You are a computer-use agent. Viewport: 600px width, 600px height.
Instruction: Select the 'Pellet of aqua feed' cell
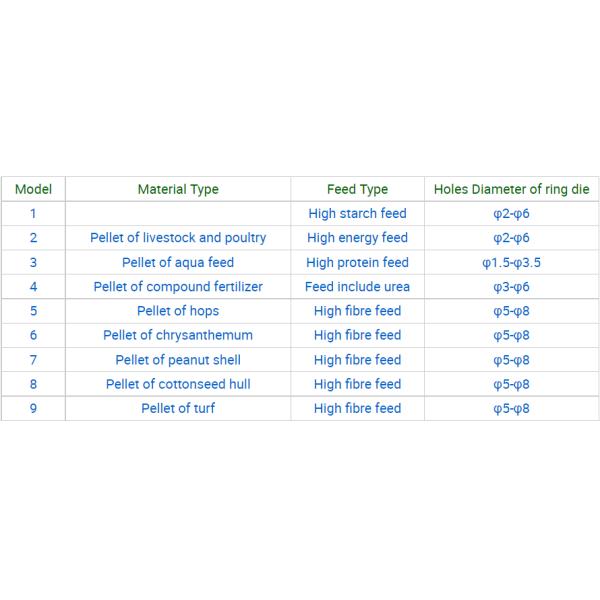coord(178,262)
